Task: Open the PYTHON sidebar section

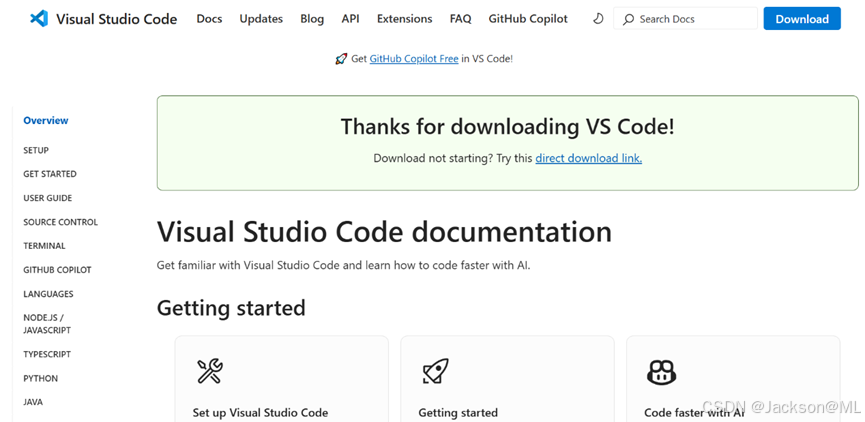Action: click(40, 378)
